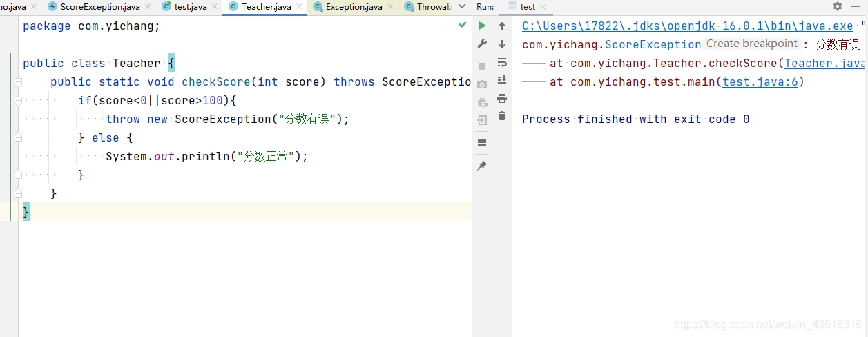Dump threads with the camera icon
The height and width of the screenshot is (337, 868).
[482, 84]
